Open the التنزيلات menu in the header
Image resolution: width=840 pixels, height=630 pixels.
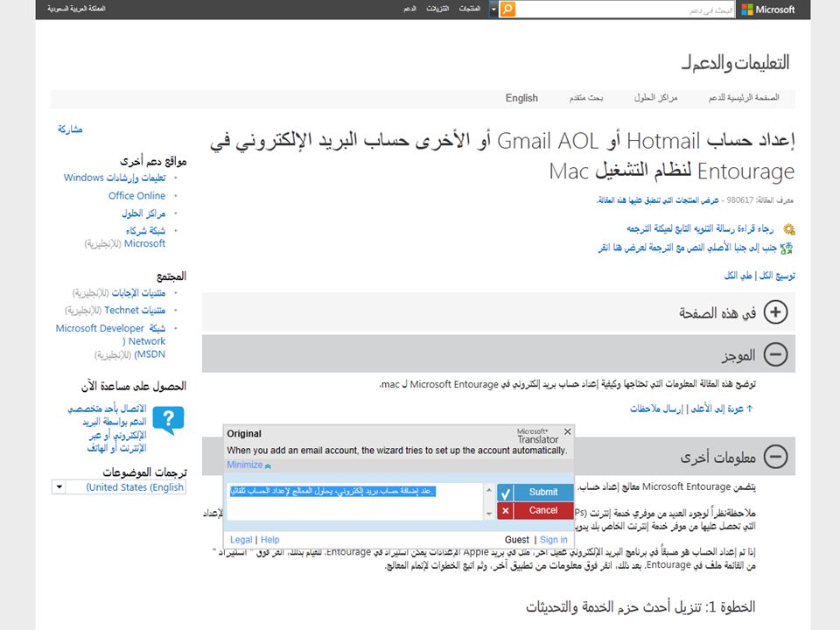point(437,9)
